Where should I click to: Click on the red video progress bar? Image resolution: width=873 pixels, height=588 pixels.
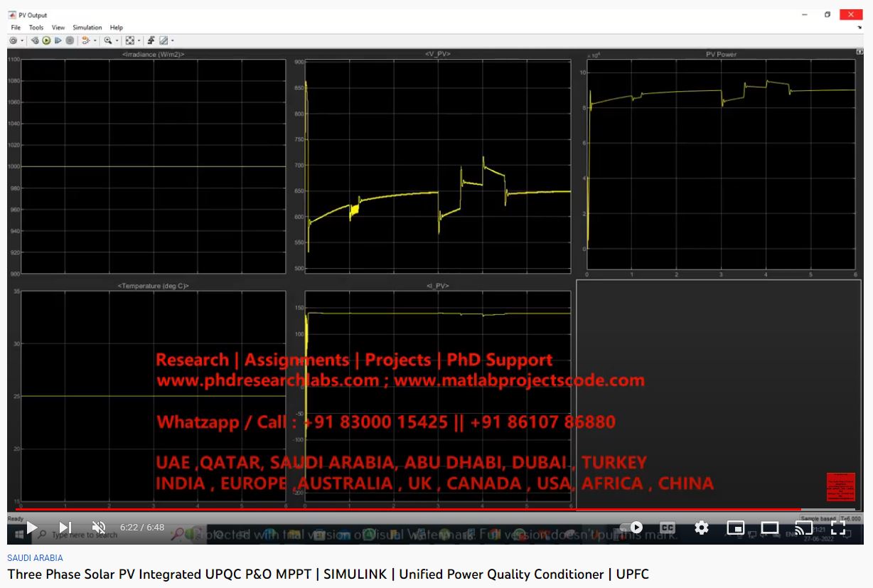click(x=408, y=509)
